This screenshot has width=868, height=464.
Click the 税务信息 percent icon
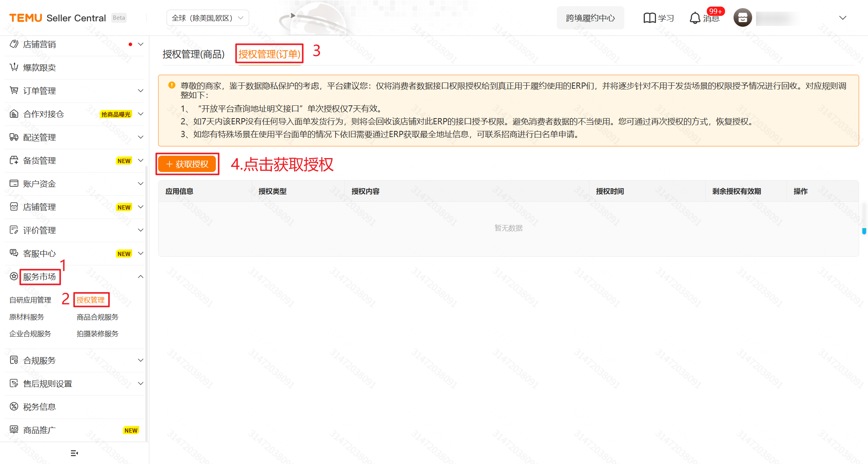coord(14,407)
